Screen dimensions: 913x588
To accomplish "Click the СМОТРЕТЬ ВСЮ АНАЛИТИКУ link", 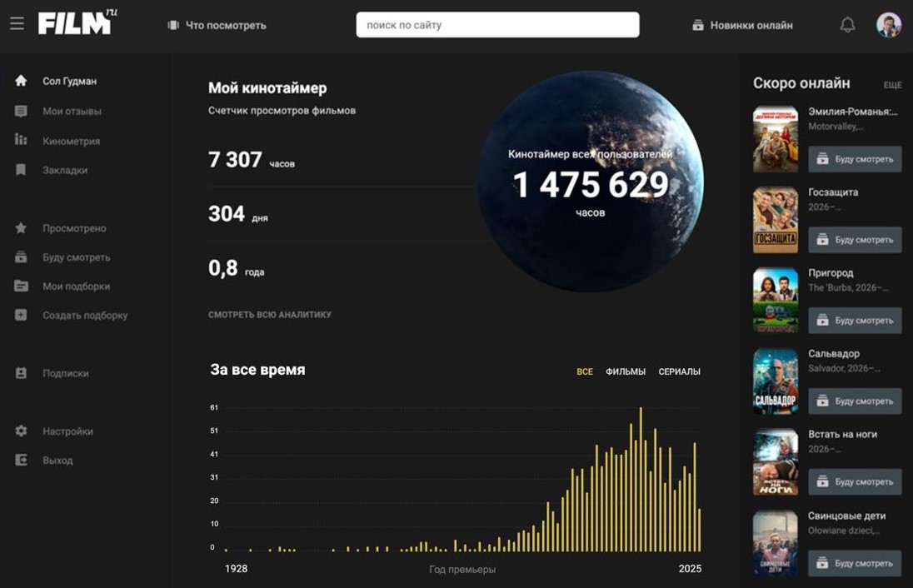I will click(270, 315).
